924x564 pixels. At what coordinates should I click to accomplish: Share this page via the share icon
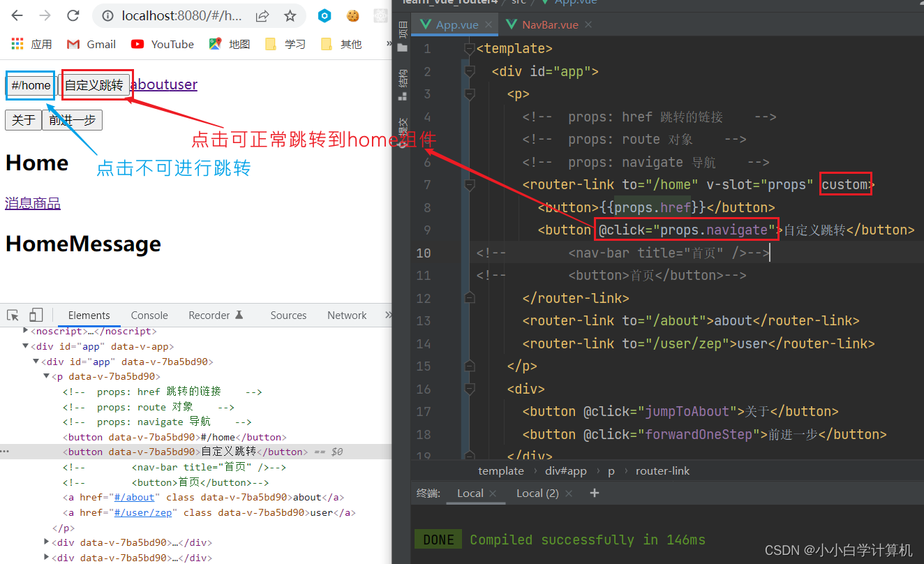coord(262,15)
